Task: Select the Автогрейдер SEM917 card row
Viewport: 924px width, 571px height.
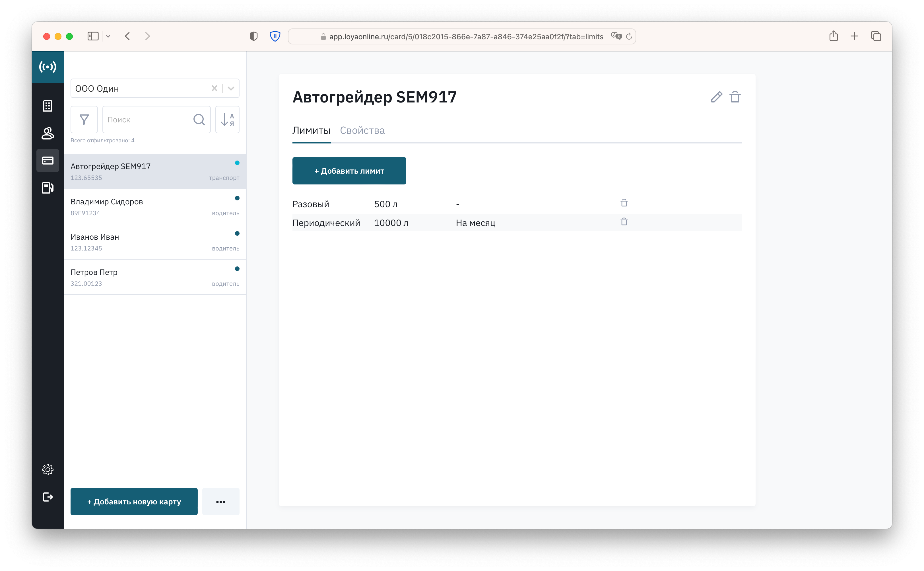Action: pyautogui.click(x=155, y=171)
